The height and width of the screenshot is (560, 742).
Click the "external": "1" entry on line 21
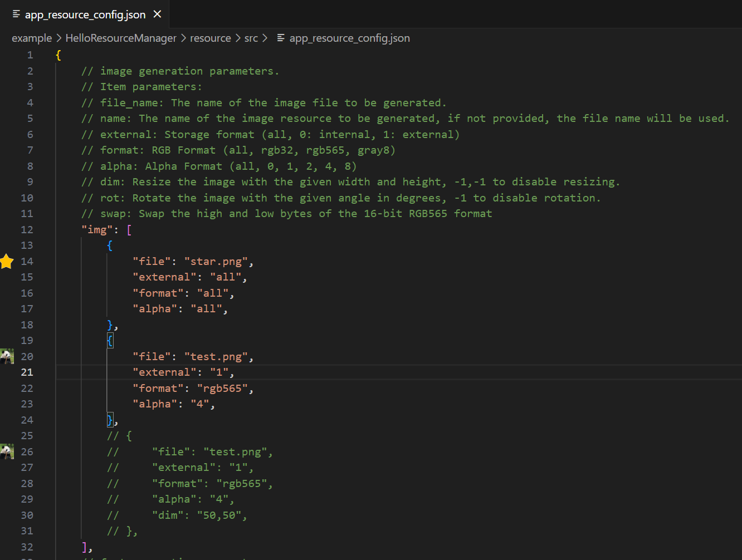pos(183,372)
